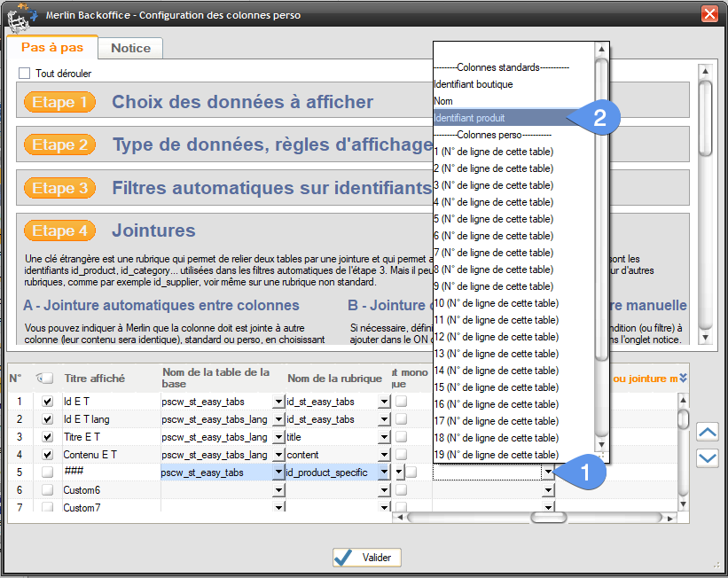Click the Etape 3 badge
This screenshot has width=728, height=578.
coord(59,187)
